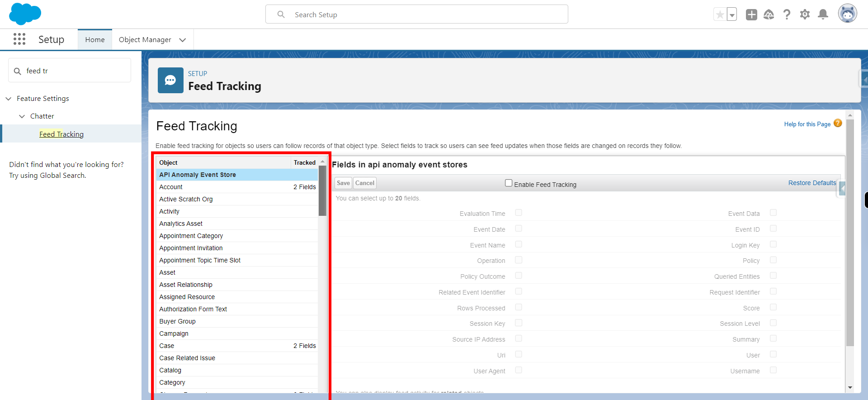868x400 pixels.
Task: Select the Catalog object row
Action: [x=237, y=370]
